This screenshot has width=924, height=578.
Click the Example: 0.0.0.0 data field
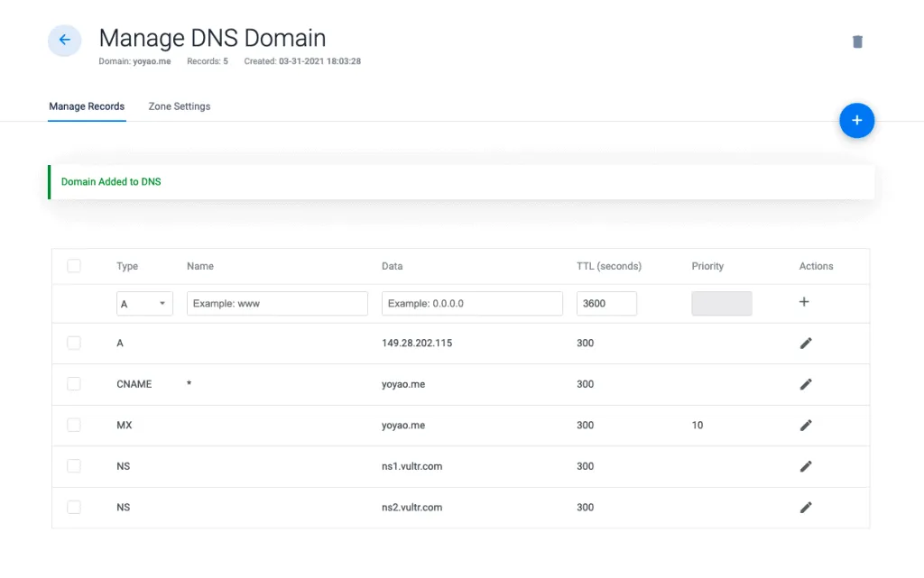coord(471,303)
